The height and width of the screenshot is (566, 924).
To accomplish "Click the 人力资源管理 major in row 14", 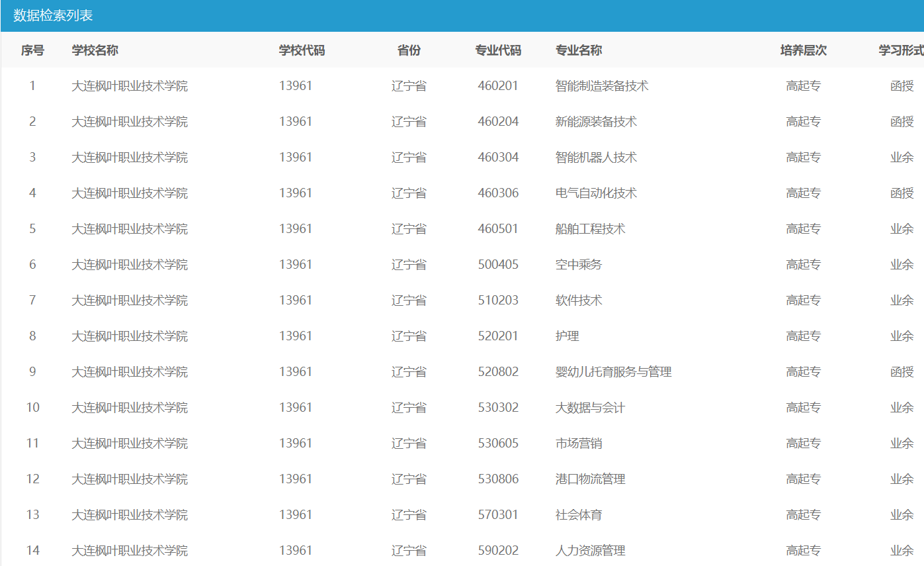I will 590,551.
